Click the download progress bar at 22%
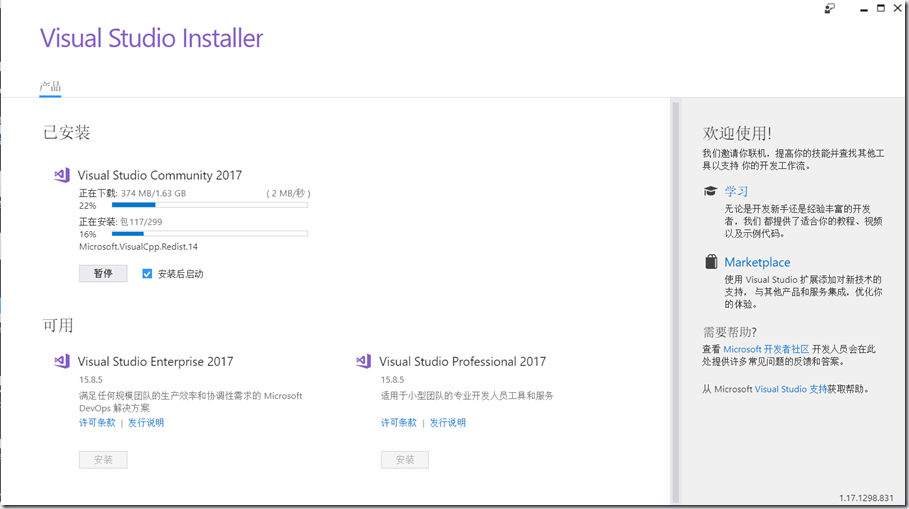The image size is (909, 509). click(x=210, y=205)
